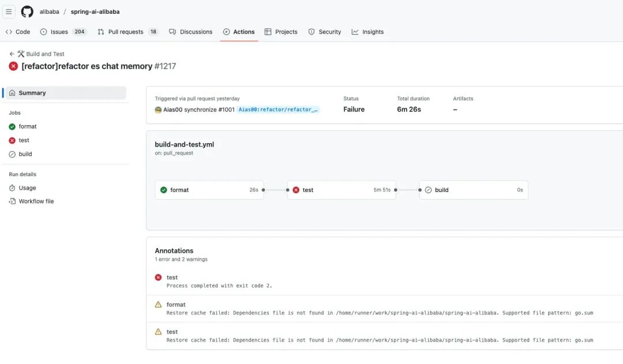Open the Code tab
The width and height of the screenshot is (623, 364).
pyautogui.click(x=18, y=32)
